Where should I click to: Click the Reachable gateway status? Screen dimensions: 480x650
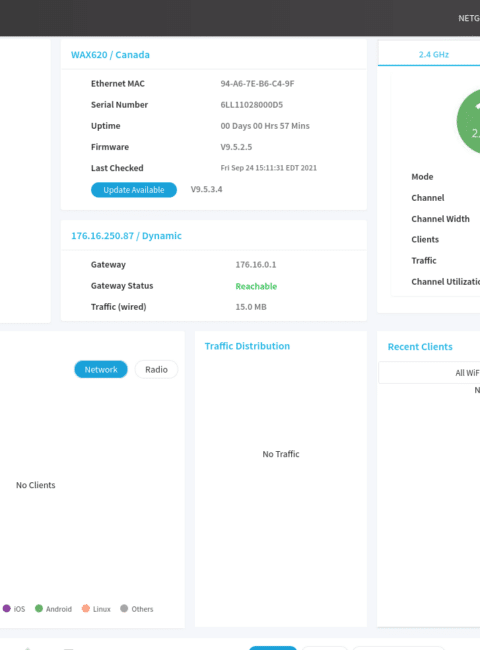tap(256, 286)
